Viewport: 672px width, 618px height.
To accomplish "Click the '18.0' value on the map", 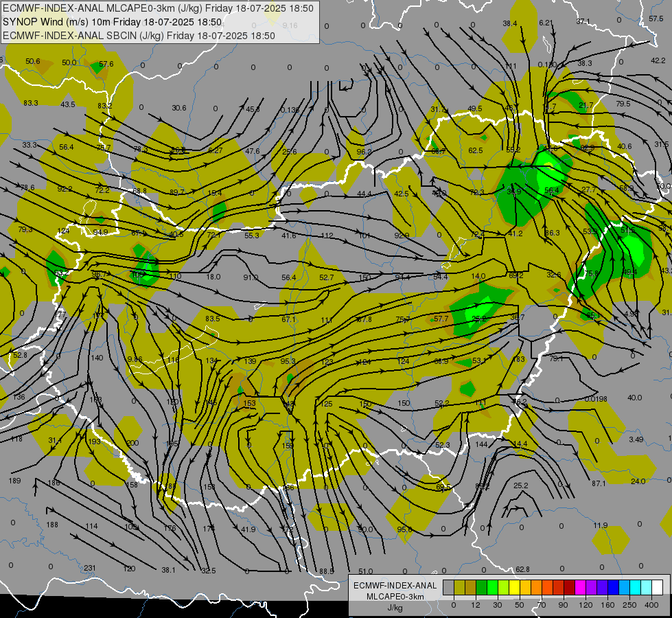I will (213, 277).
